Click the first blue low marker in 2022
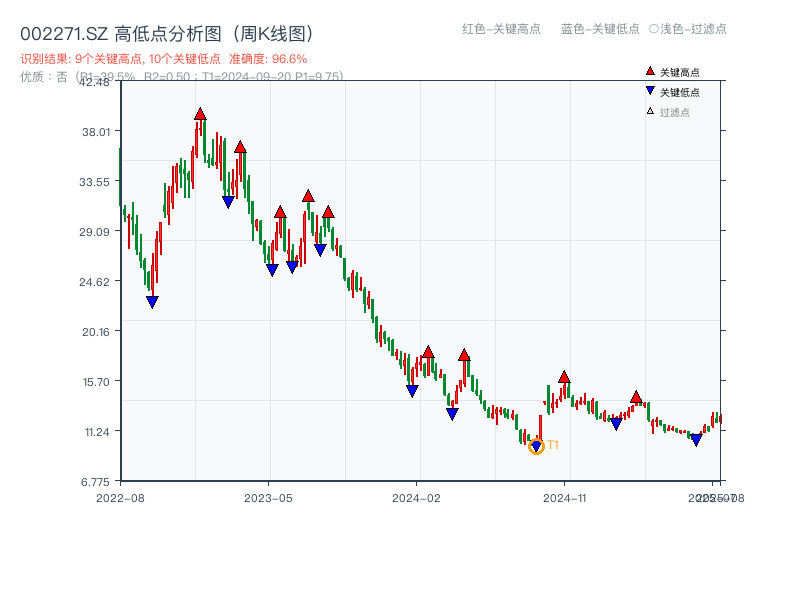 pos(151,300)
